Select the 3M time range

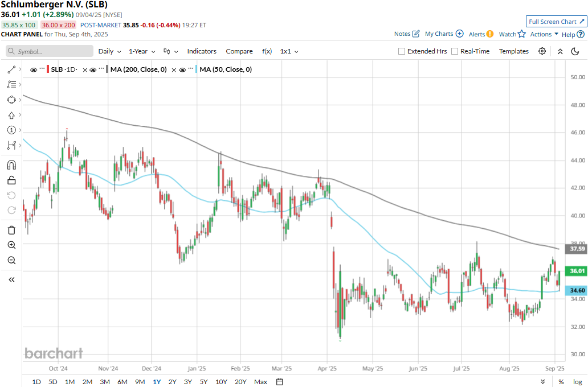[x=105, y=382]
